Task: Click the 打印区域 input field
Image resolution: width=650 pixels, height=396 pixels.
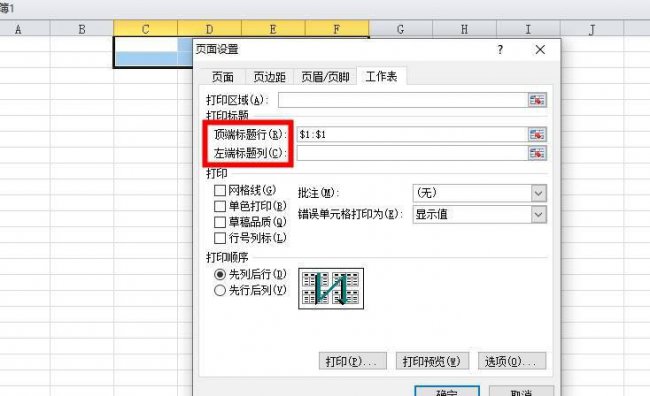Action: tap(403, 100)
